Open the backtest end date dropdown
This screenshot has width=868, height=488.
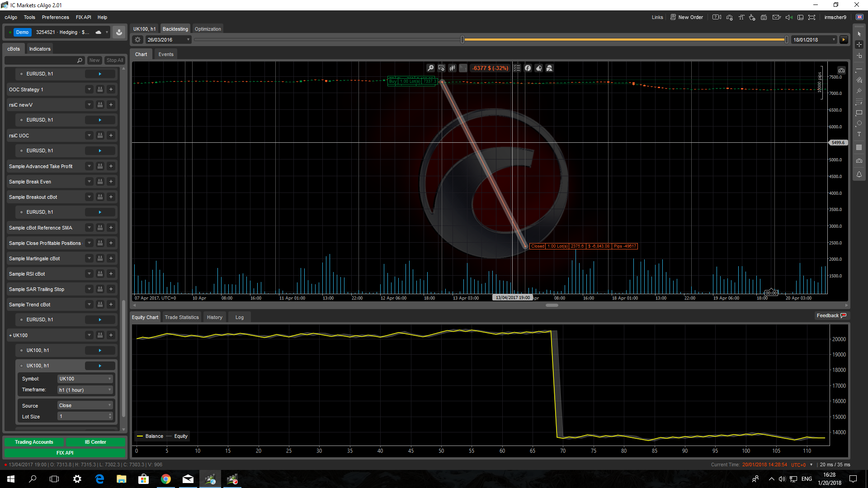coord(834,40)
